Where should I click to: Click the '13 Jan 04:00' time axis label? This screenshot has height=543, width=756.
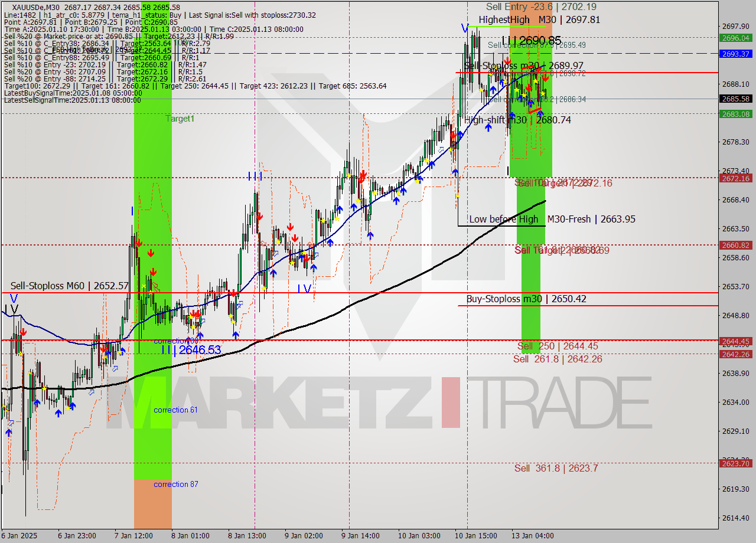click(533, 536)
